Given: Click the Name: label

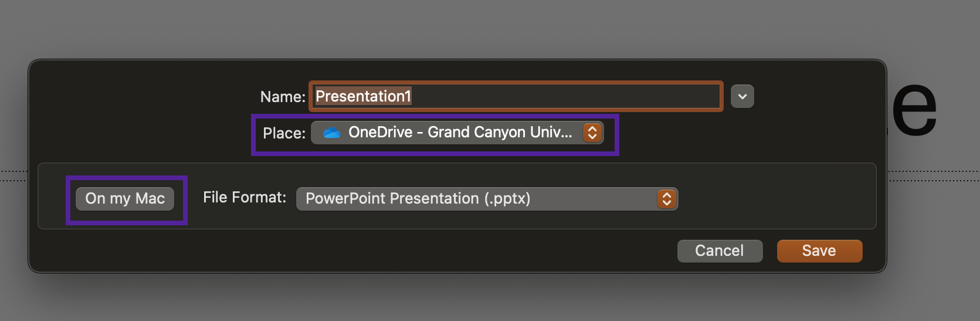Looking at the screenshot, I should point(283,97).
